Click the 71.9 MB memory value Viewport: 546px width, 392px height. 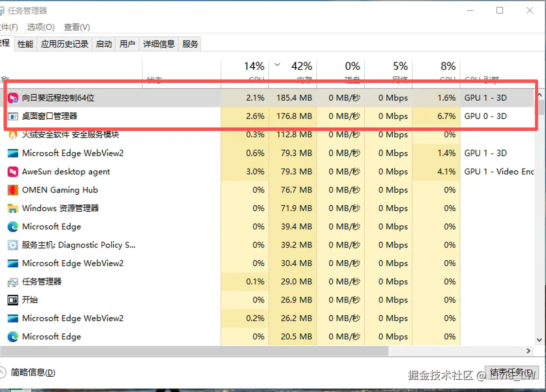click(297, 208)
